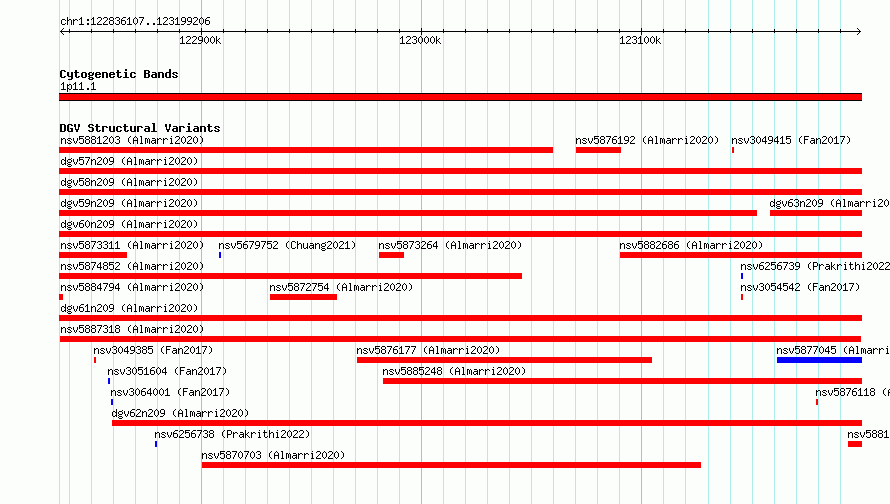The image size is (890, 504).
Task: Select nsv6256738 (Prakrithi2022) variant label
Action: coord(232,434)
